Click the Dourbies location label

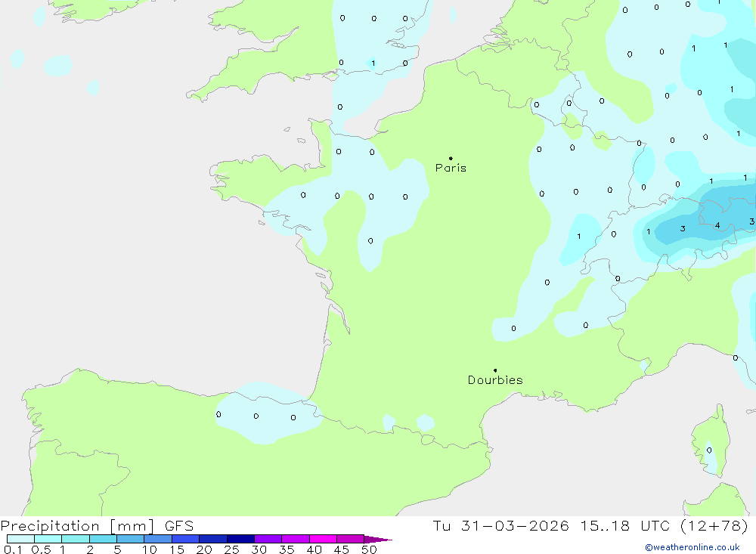495,380
